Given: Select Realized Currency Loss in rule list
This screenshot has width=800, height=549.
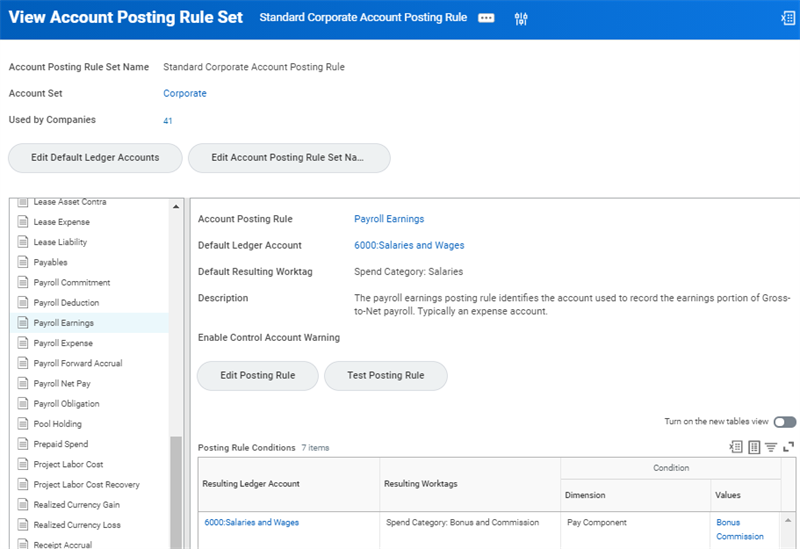Looking at the screenshot, I should (x=77, y=525).
